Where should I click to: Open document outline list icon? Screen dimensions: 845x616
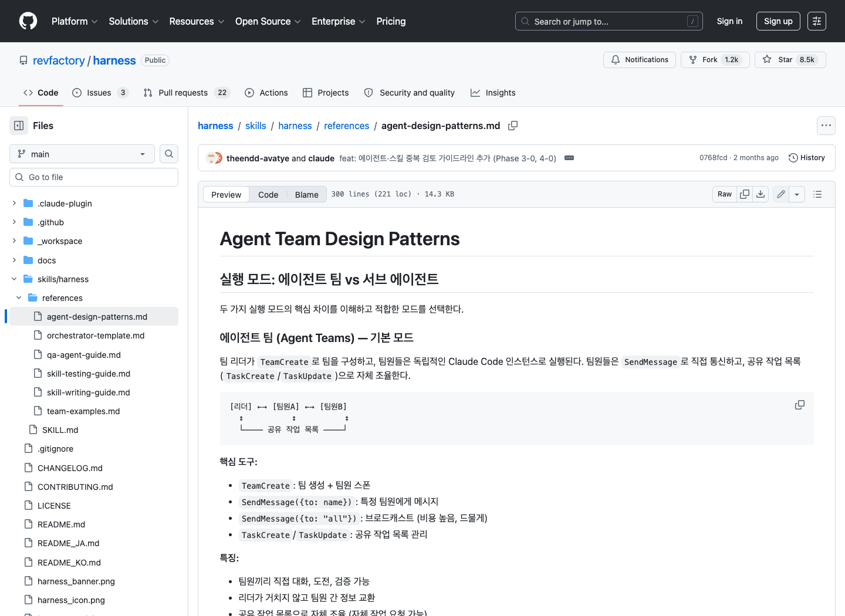click(x=817, y=194)
